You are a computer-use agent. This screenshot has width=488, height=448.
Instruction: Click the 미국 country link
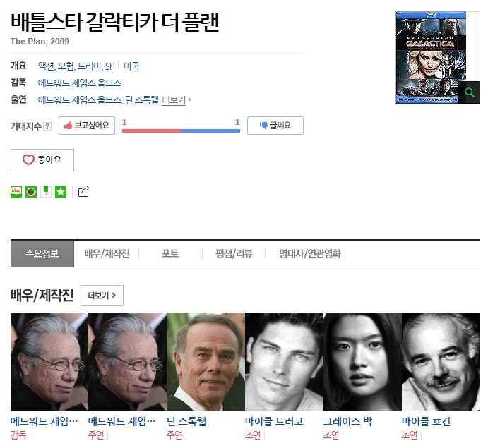tap(131, 66)
